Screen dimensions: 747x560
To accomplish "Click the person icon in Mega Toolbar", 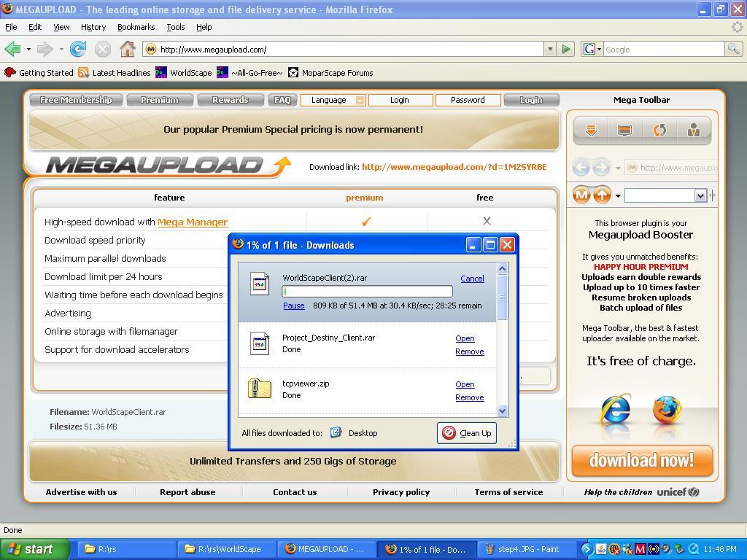I will (694, 130).
